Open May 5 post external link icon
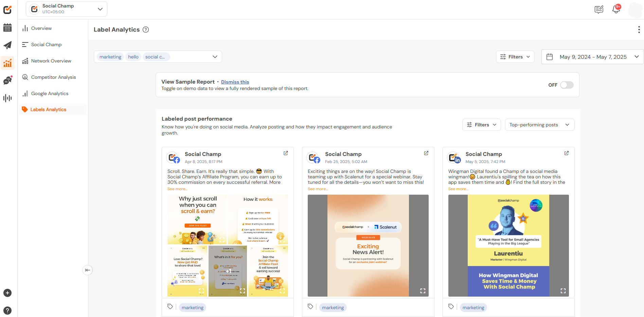This screenshot has height=317, width=644. pyautogui.click(x=567, y=153)
